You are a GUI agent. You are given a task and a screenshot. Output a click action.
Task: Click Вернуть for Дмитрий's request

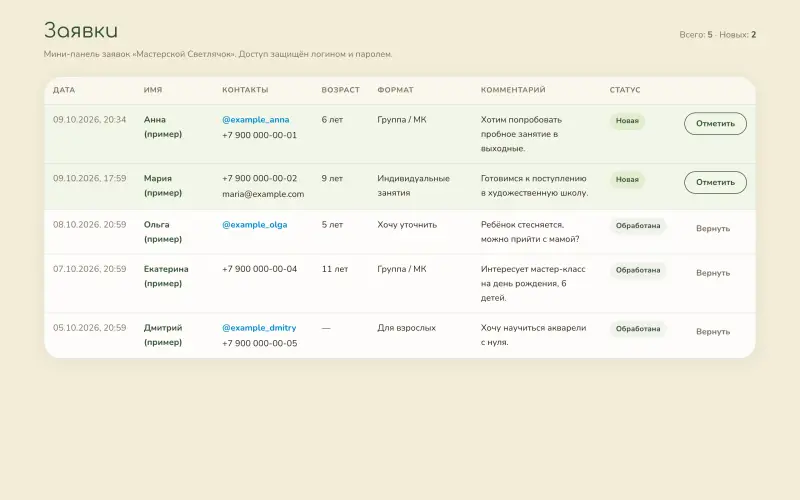(713, 332)
